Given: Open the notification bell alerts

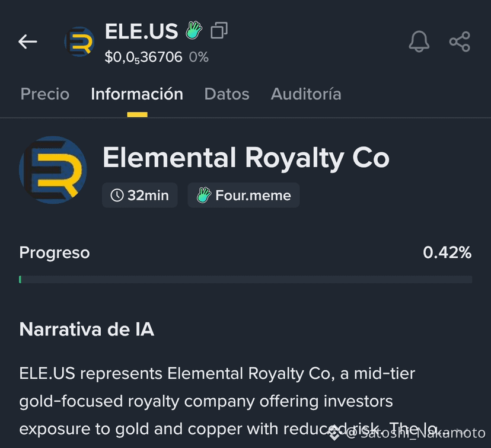Looking at the screenshot, I should point(419,41).
